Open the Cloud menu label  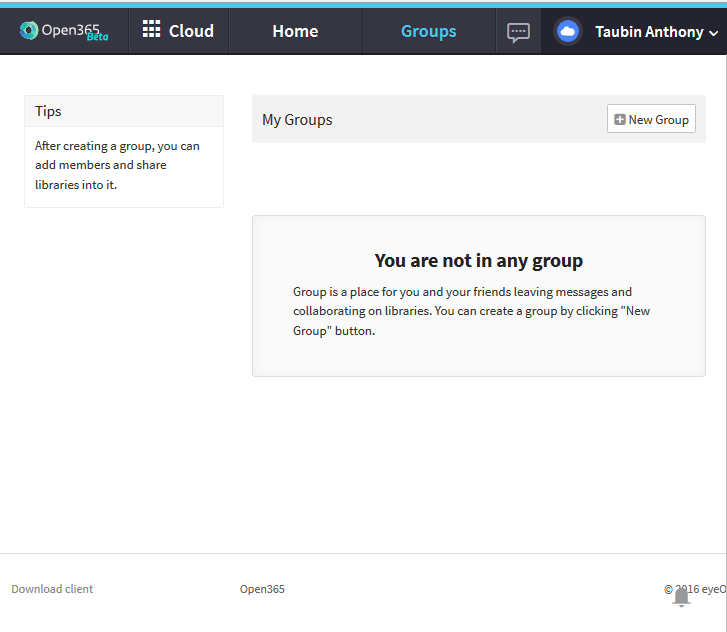point(191,31)
